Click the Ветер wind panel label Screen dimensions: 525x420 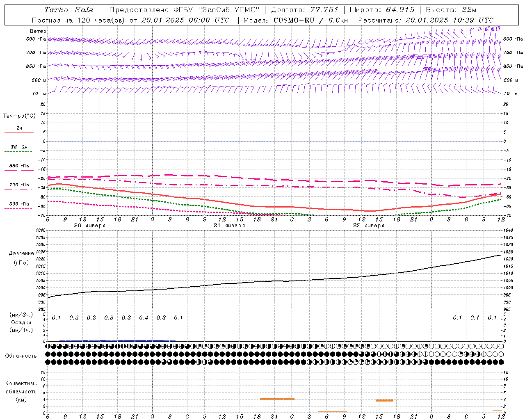[x=38, y=31]
